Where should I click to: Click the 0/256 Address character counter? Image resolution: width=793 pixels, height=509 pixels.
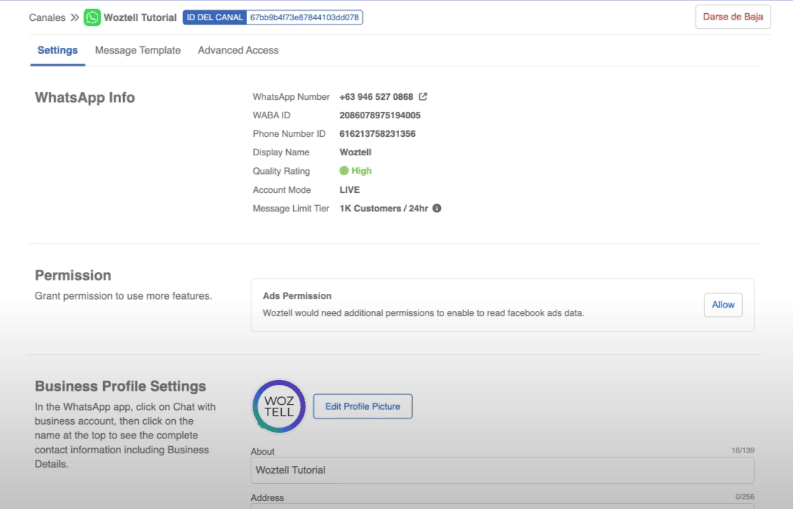point(744,497)
